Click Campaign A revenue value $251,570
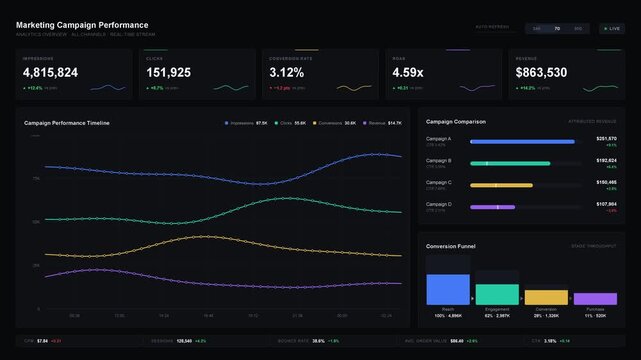The width and height of the screenshot is (641, 360). [606, 139]
